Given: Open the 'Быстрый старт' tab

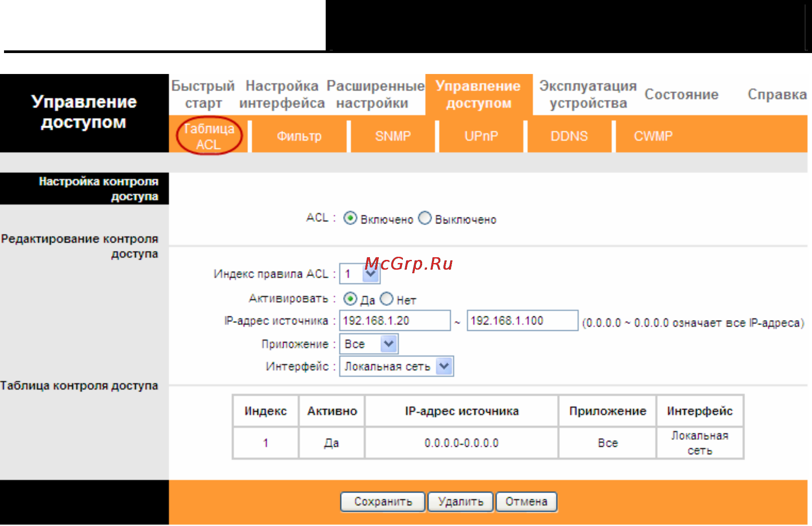Looking at the screenshot, I should click(x=203, y=95).
